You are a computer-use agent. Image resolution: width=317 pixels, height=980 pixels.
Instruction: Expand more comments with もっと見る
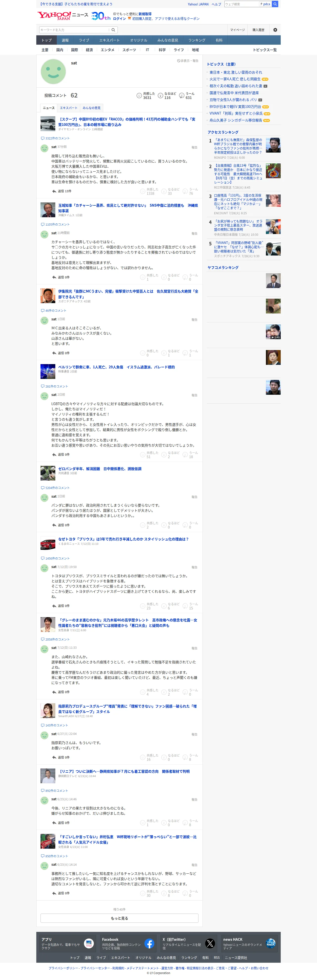[119, 918]
